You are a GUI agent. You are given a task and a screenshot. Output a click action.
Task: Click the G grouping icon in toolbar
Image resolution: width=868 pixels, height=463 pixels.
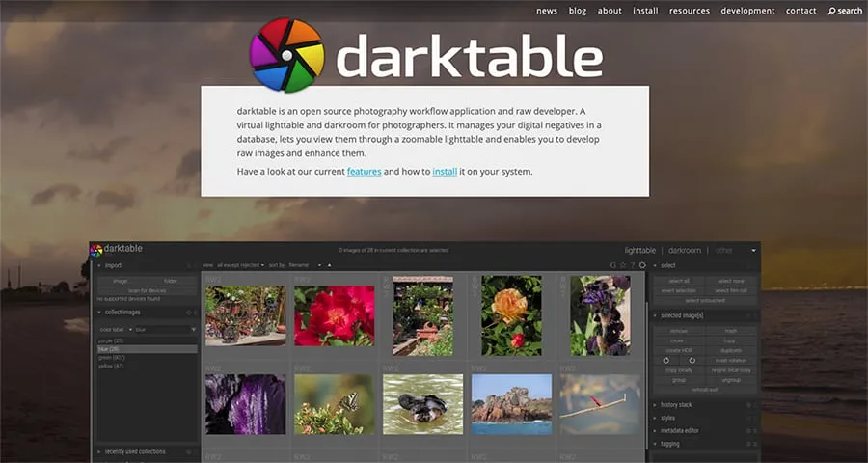[612, 265]
